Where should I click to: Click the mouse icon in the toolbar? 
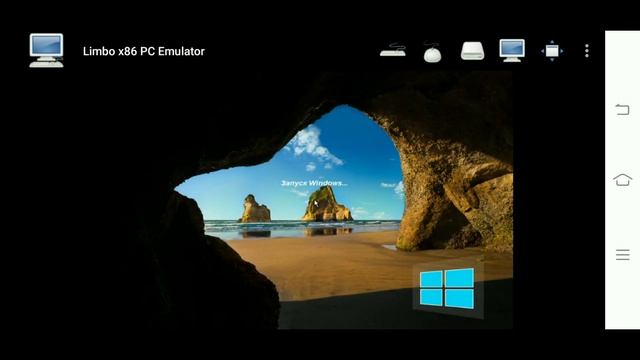(x=432, y=52)
